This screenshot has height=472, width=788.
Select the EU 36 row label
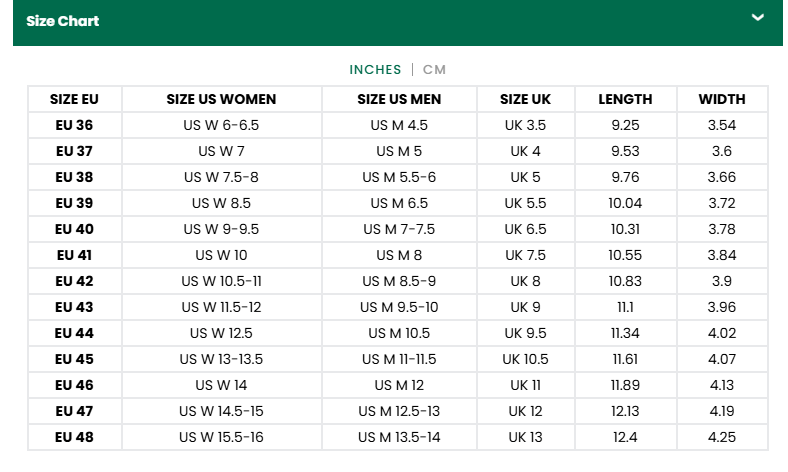coord(74,125)
